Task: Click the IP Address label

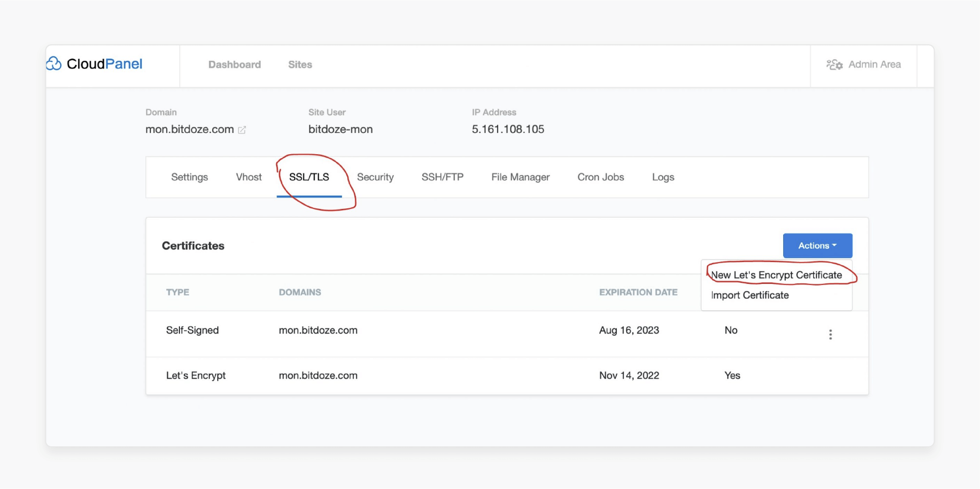Action: tap(494, 112)
